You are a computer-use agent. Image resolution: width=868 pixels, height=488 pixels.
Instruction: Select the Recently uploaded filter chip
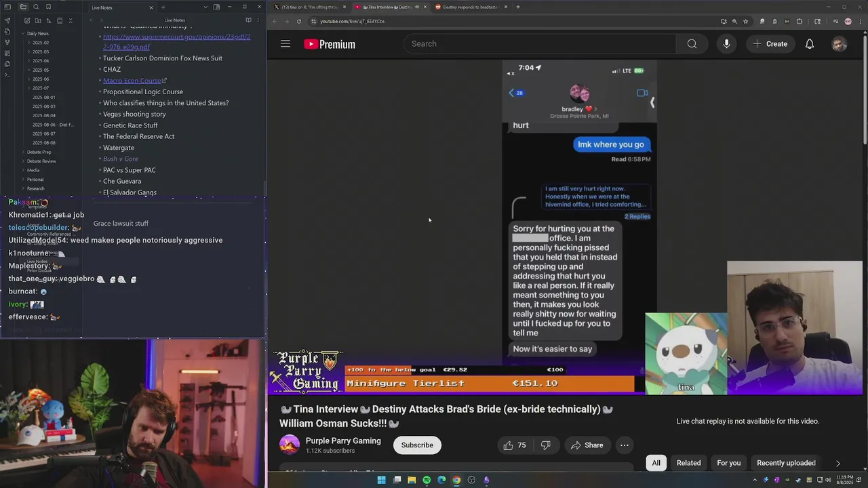[786, 463]
